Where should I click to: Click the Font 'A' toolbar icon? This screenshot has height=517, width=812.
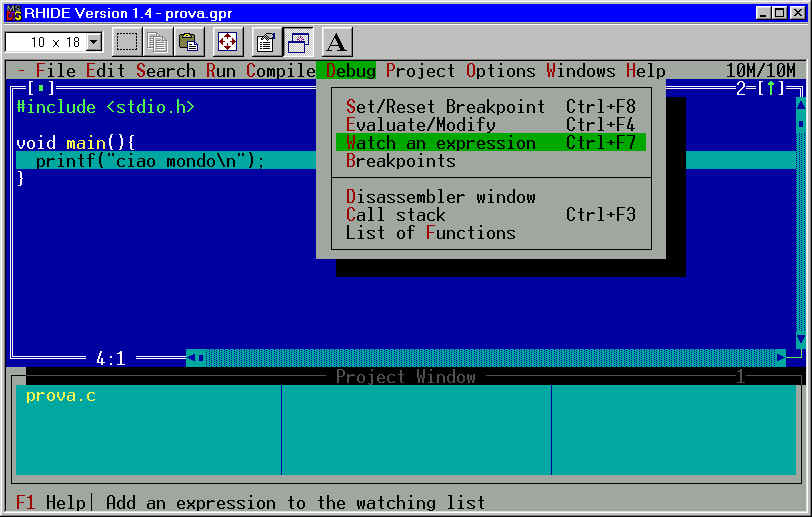337,42
